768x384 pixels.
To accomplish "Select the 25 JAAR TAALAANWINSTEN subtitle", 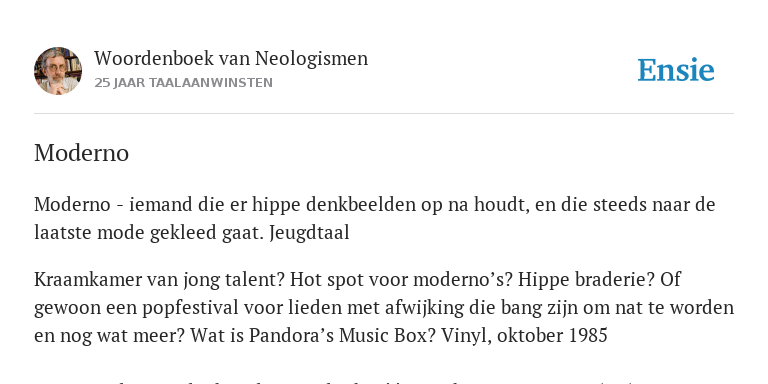I will point(183,83).
